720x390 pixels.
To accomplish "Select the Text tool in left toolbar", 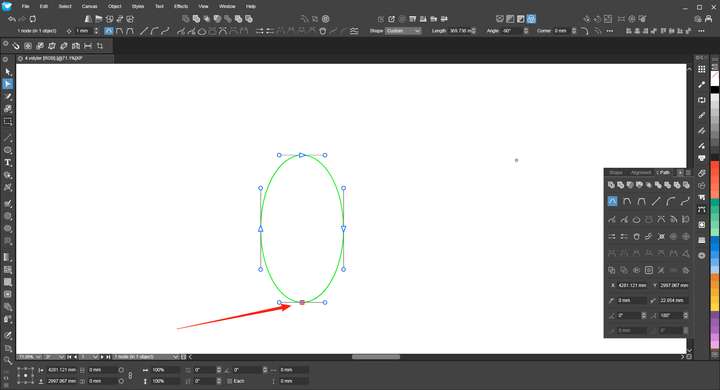I will point(8,163).
